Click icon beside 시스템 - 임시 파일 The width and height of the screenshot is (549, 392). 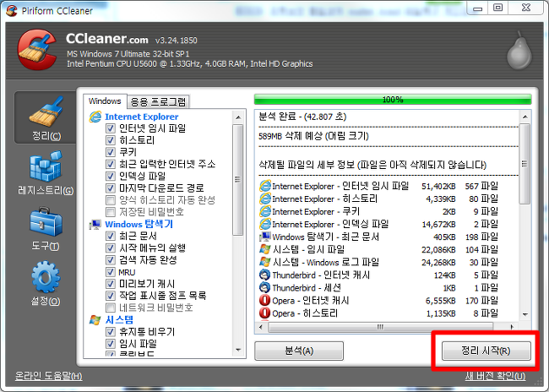point(265,249)
